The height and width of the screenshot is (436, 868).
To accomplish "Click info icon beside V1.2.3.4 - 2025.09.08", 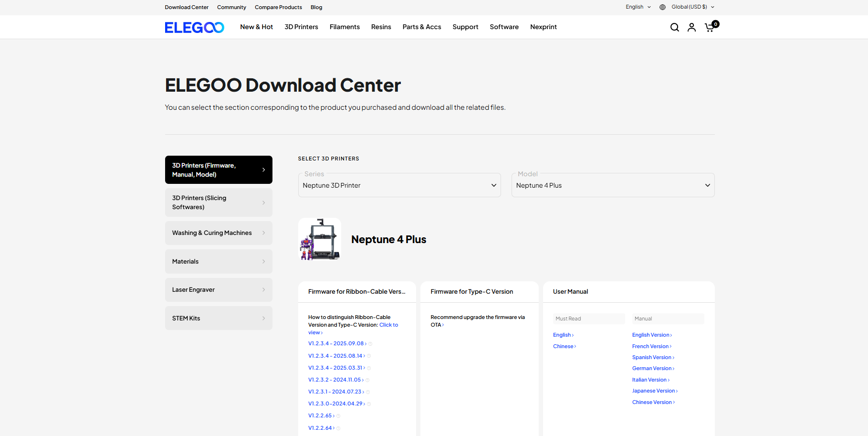I will (x=370, y=344).
